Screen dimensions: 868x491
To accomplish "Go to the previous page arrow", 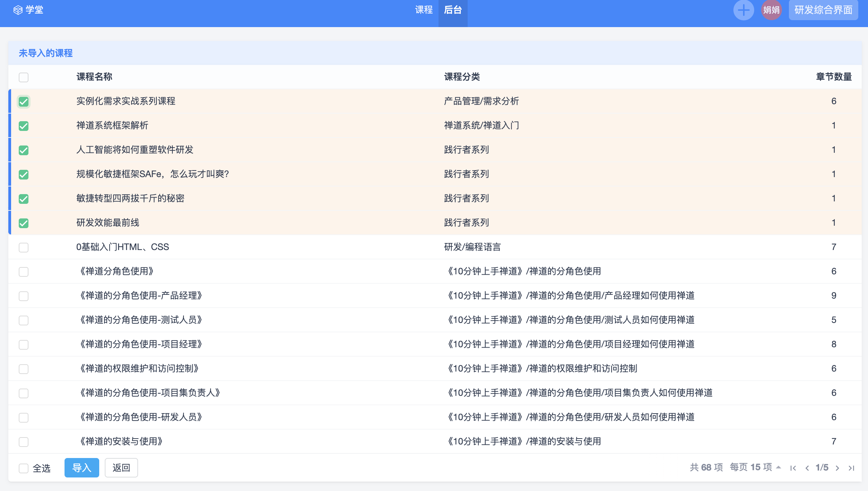I will tap(807, 468).
